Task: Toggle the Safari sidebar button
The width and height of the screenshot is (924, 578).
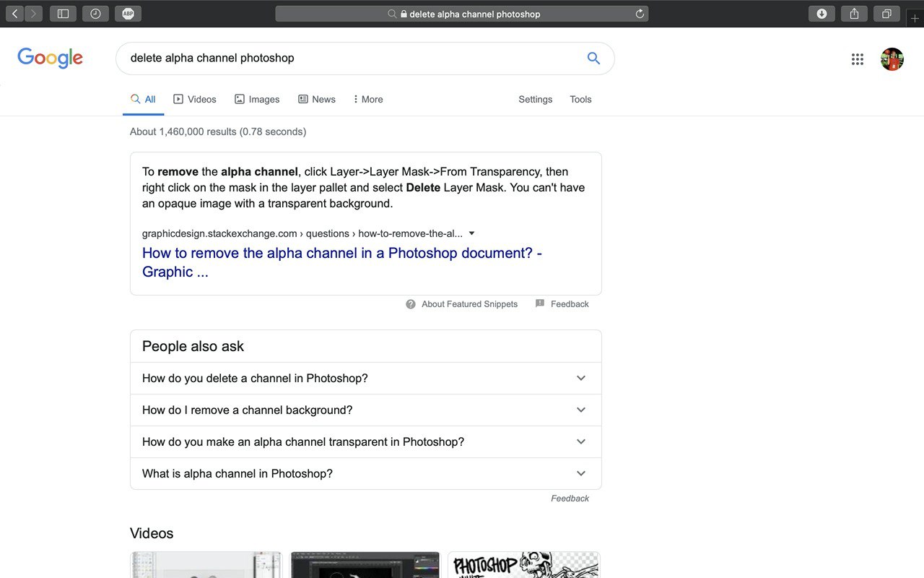Action: (63, 14)
